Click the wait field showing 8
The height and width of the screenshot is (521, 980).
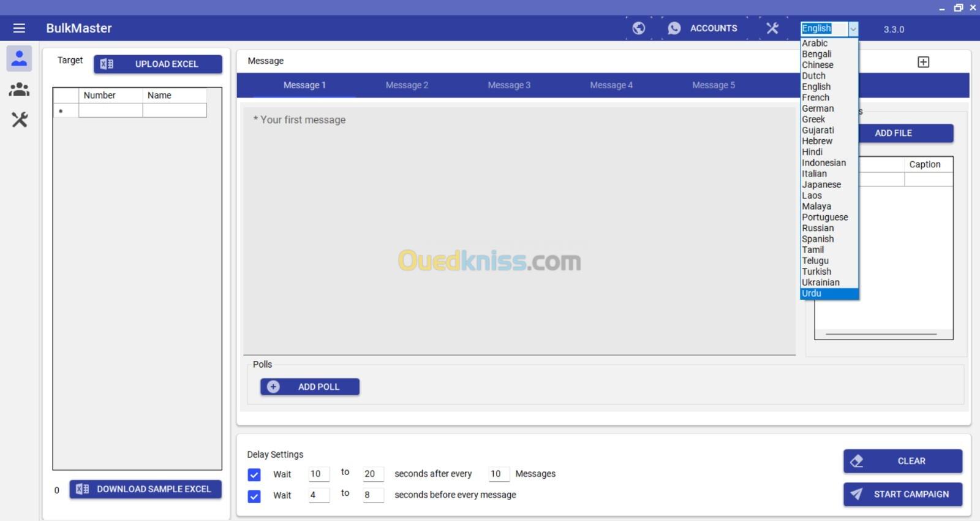[x=373, y=495]
